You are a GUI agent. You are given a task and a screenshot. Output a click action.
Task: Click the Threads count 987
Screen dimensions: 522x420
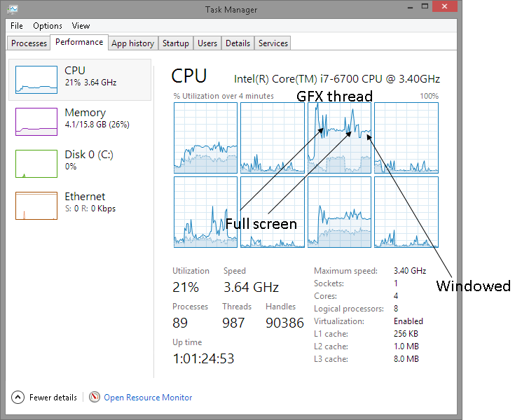(233, 323)
